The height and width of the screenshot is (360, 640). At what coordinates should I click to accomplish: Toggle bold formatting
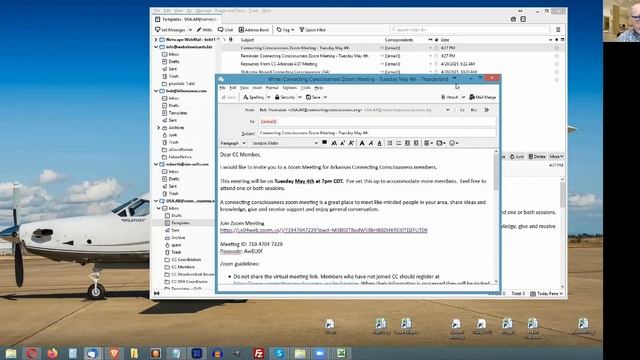click(362, 143)
